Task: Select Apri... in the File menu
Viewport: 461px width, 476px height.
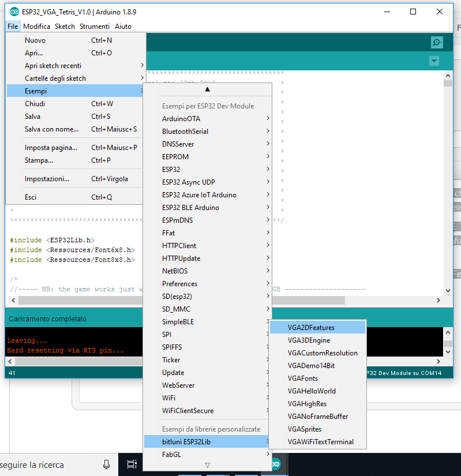Action: (x=74, y=53)
